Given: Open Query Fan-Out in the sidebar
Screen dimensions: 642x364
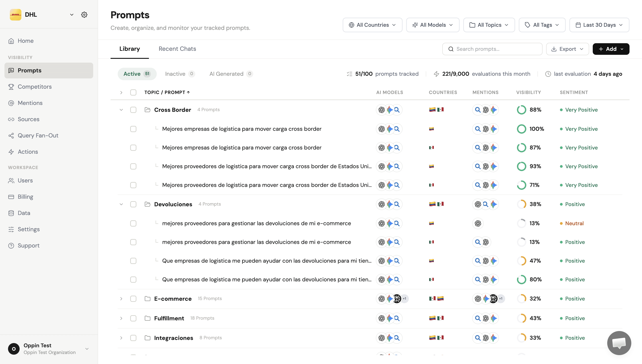Looking at the screenshot, I should (x=38, y=135).
